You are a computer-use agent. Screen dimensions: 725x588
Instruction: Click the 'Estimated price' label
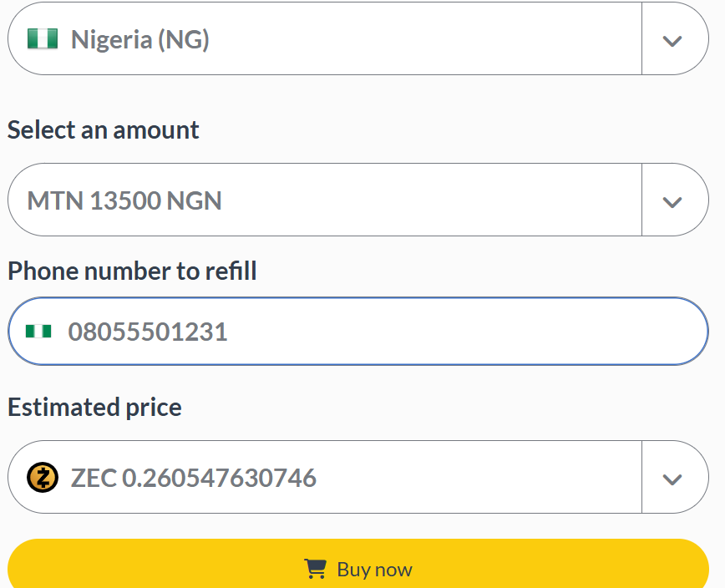(x=94, y=408)
